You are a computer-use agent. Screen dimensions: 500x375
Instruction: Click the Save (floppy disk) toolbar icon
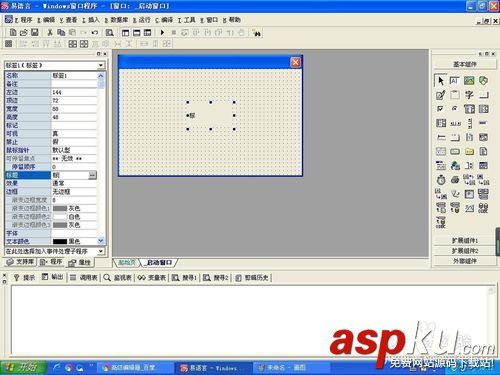click(x=35, y=32)
